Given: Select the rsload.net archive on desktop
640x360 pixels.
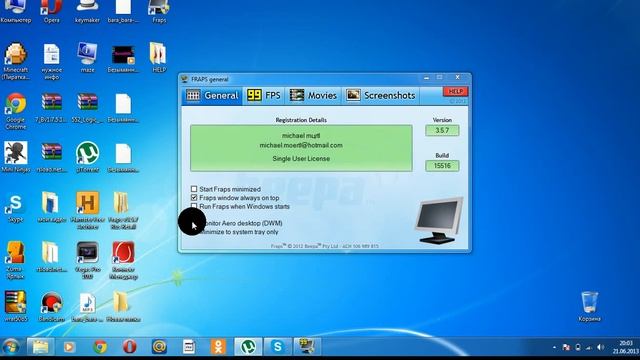Looking at the screenshot, I should pyautogui.click(x=51, y=157).
